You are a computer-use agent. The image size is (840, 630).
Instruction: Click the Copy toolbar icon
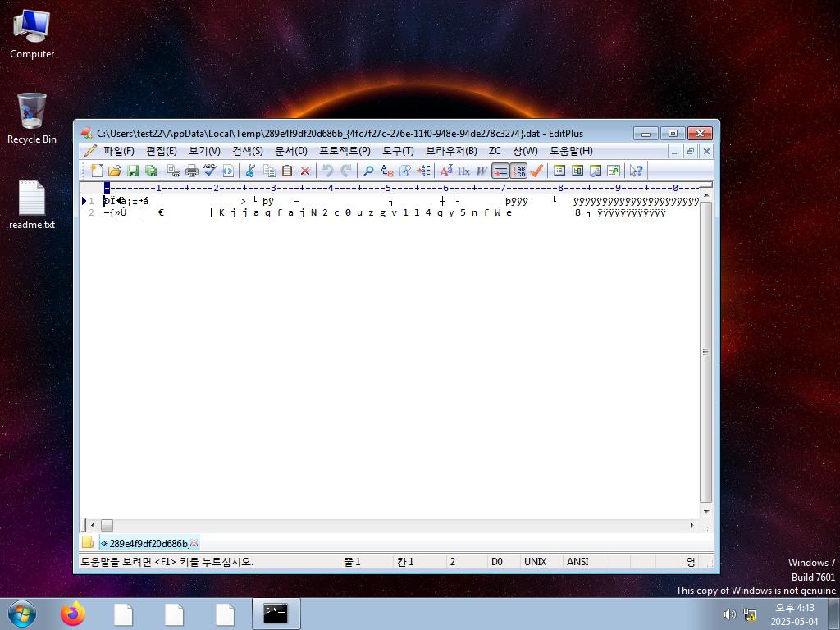tap(269, 171)
